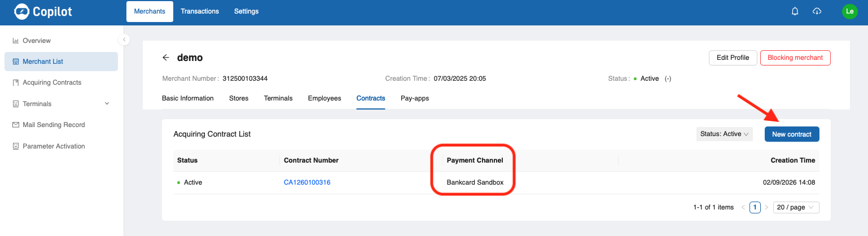Click the Edit Profile button

733,58
